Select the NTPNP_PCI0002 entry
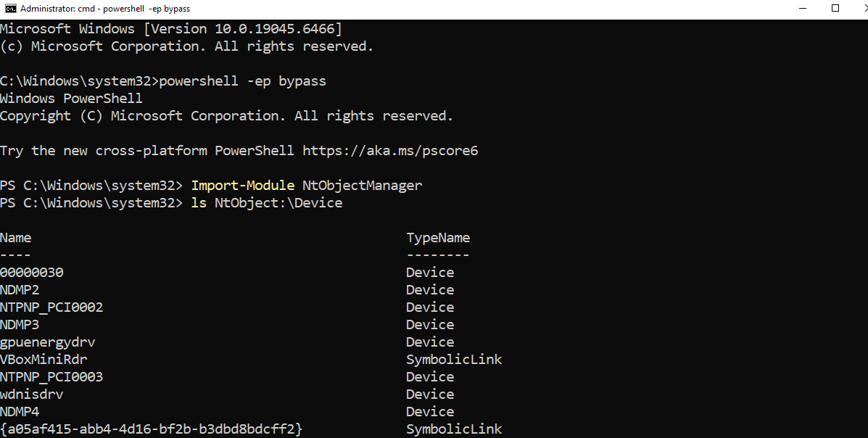 pos(51,307)
